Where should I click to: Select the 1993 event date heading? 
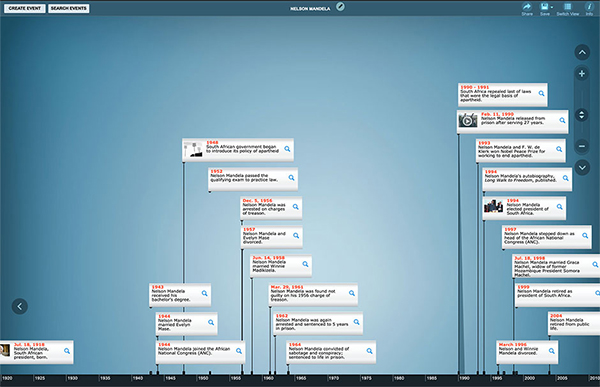[x=484, y=142]
